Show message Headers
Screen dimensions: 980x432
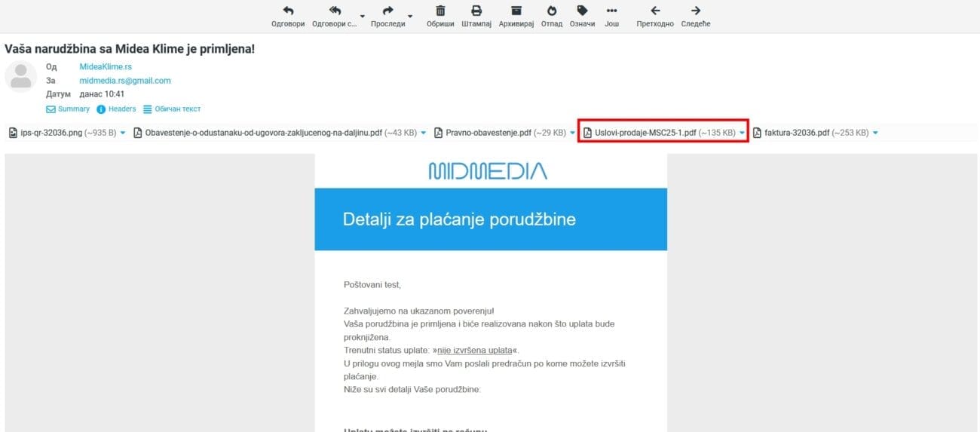(116, 109)
